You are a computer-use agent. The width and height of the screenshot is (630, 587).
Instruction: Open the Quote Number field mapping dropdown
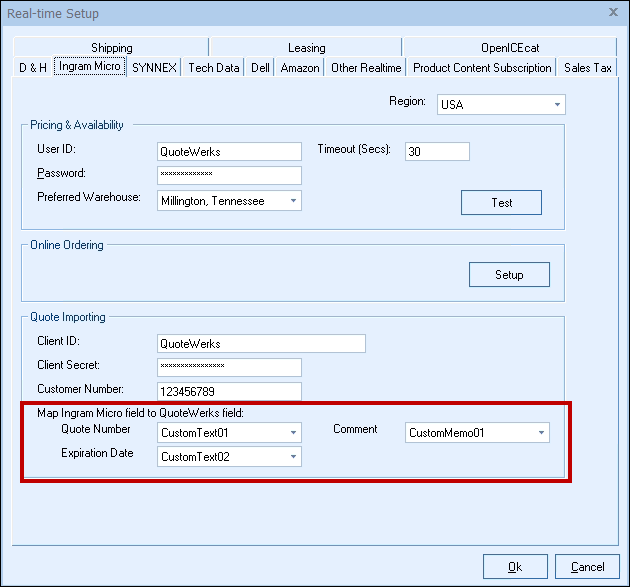(x=229, y=432)
